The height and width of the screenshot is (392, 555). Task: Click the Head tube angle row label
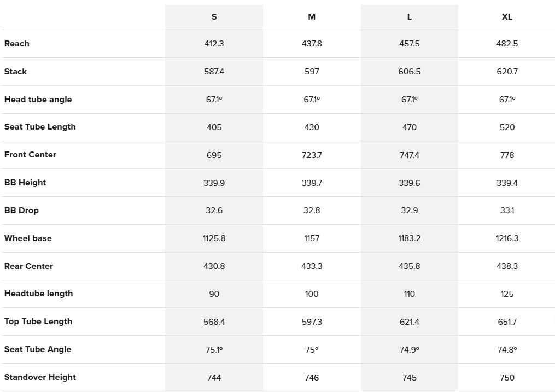click(x=38, y=100)
